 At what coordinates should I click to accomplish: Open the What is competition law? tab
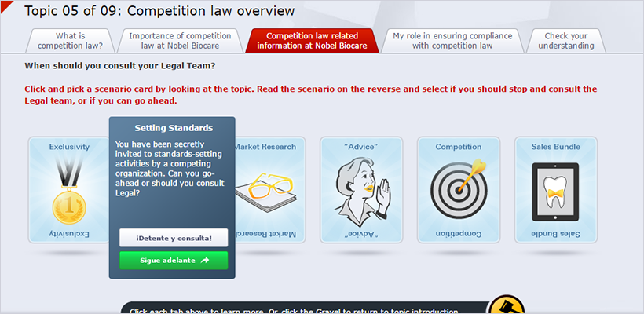[x=71, y=41]
